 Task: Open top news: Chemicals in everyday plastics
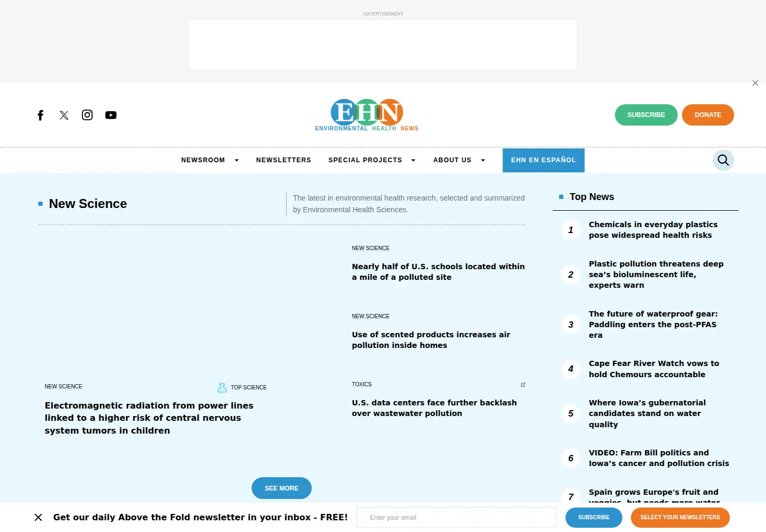pyautogui.click(x=653, y=230)
